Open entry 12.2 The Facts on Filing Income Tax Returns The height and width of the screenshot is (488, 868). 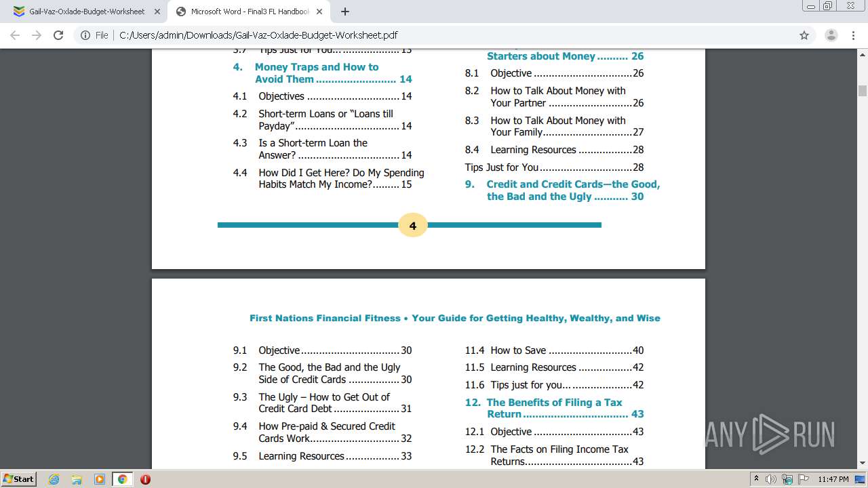pyautogui.click(x=554, y=455)
